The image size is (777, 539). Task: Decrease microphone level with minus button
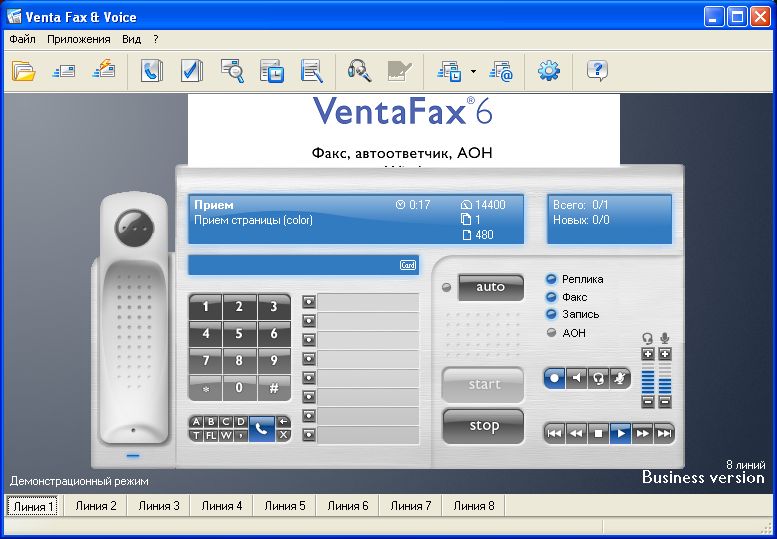coord(665,401)
